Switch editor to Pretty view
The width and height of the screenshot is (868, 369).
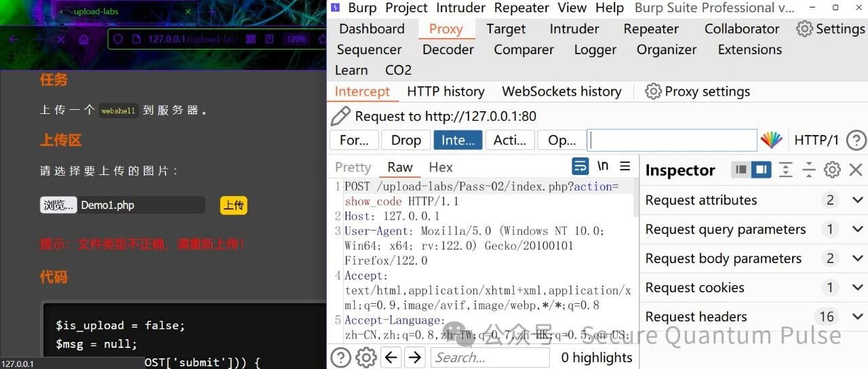pyautogui.click(x=353, y=167)
